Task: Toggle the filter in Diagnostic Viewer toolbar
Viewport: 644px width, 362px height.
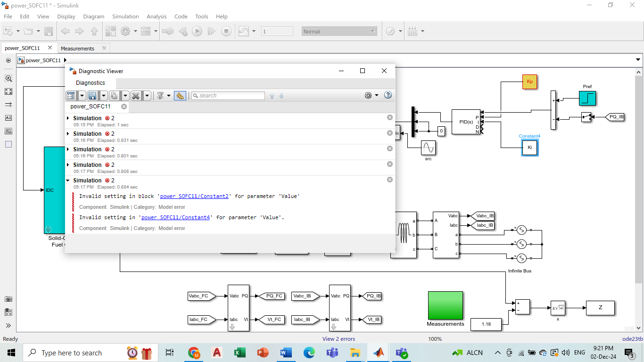Action: [160, 95]
